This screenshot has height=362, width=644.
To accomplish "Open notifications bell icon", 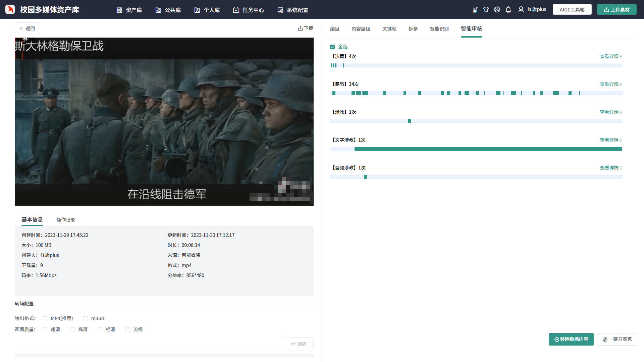I will point(508,10).
